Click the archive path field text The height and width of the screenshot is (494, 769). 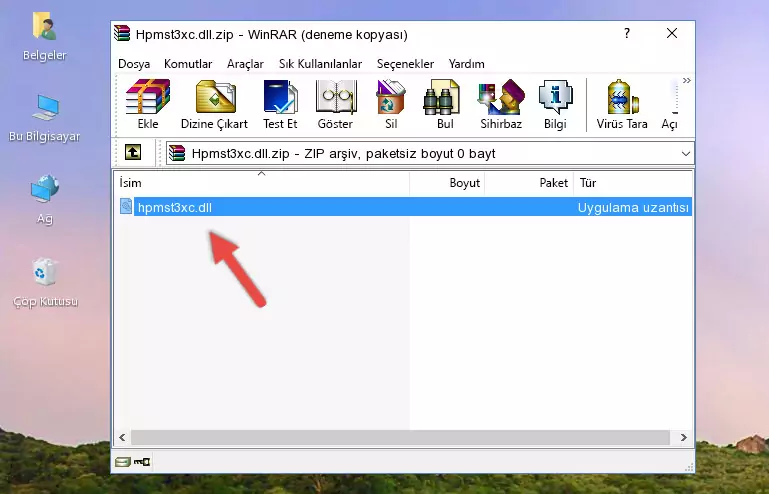click(x=343, y=154)
